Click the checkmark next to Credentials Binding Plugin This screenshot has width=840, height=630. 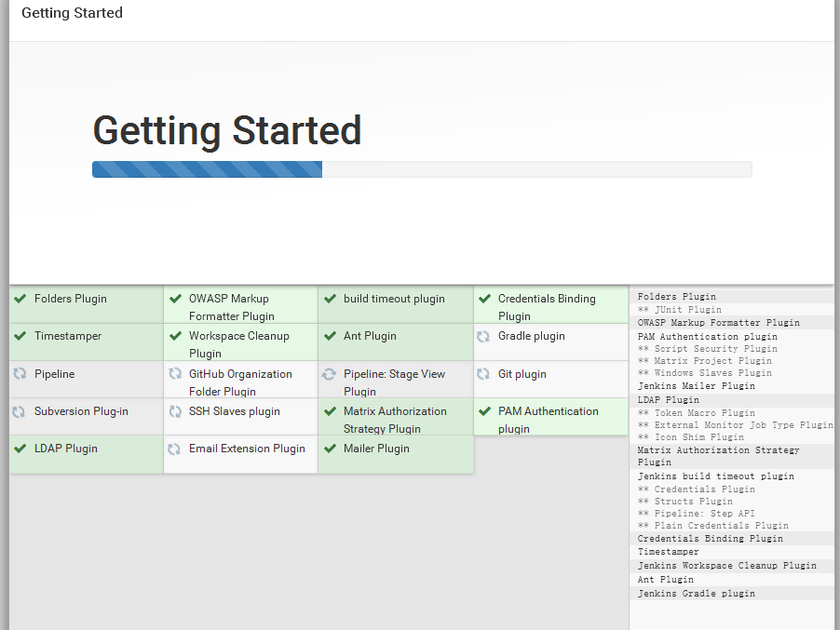click(x=485, y=299)
